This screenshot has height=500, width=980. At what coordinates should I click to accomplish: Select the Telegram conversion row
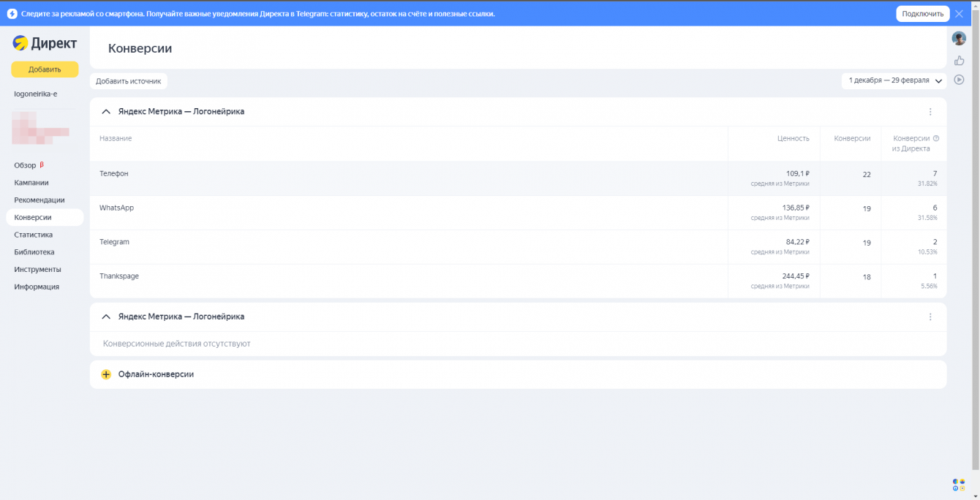tap(518, 247)
